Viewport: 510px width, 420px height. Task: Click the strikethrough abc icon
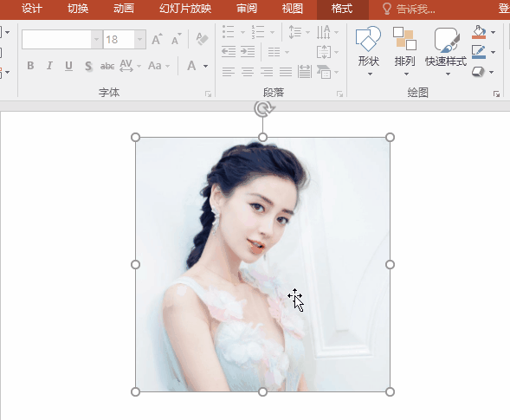pyautogui.click(x=107, y=66)
